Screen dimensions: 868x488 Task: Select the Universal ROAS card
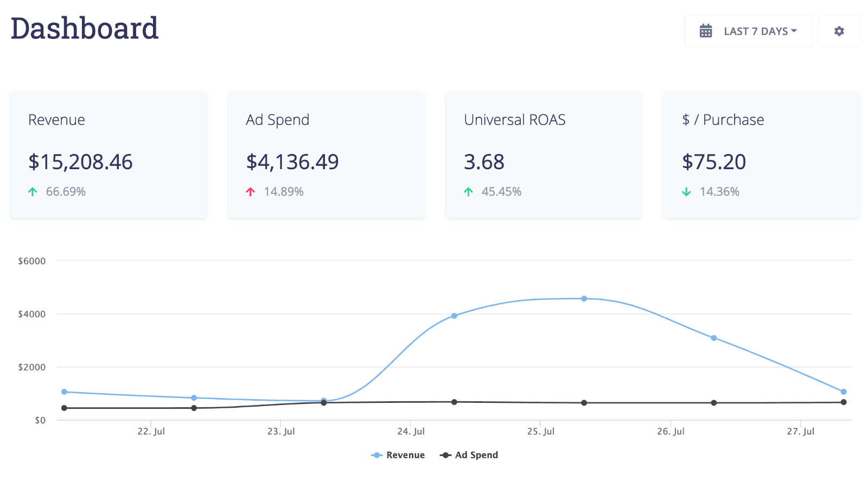pos(543,155)
